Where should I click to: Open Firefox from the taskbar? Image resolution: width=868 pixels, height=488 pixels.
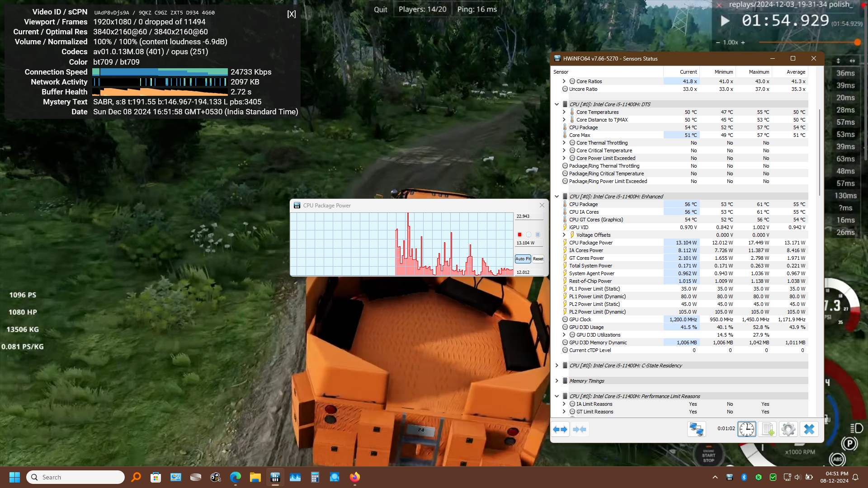click(x=355, y=477)
